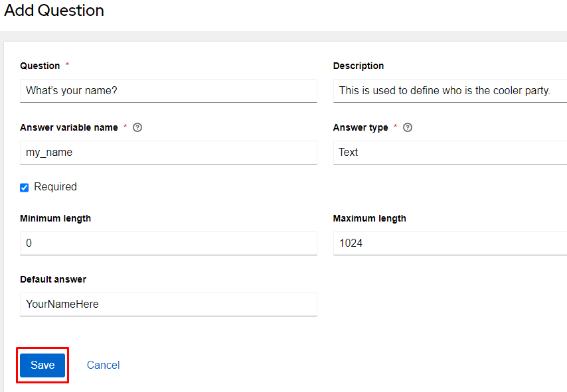This screenshot has width=567, height=392.
Task: Click the Add Question page heading
Action: (x=54, y=11)
